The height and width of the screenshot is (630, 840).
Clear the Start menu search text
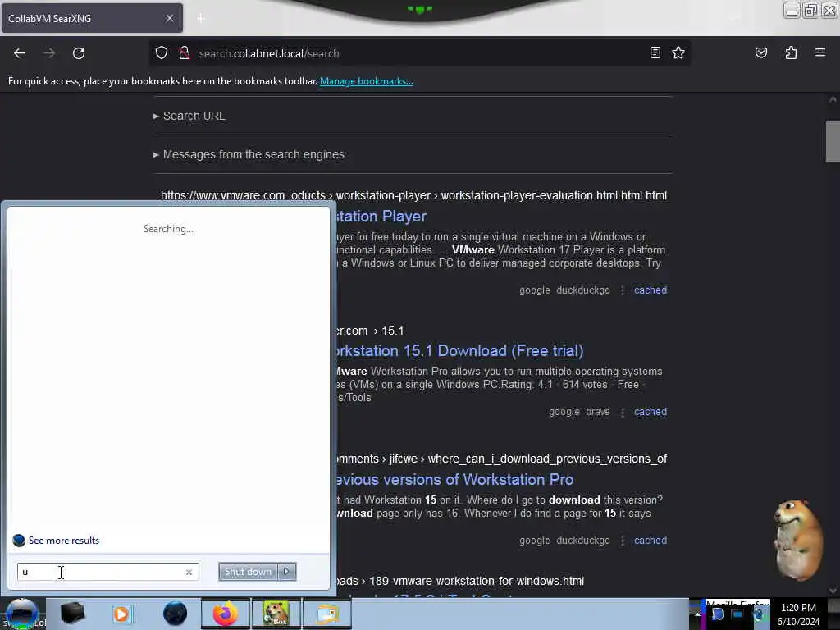[x=189, y=572]
